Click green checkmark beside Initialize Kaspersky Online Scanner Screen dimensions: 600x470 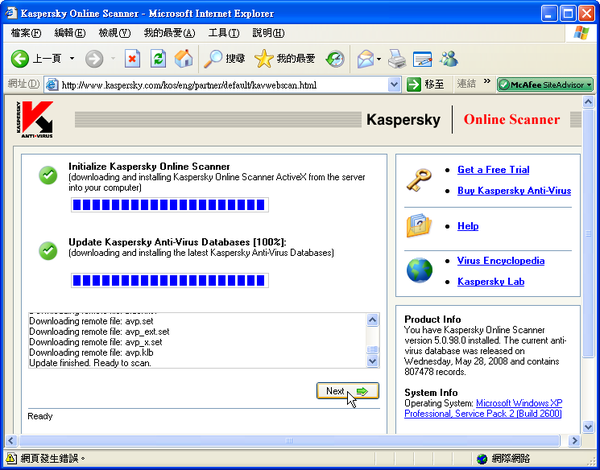coord(48,176)
